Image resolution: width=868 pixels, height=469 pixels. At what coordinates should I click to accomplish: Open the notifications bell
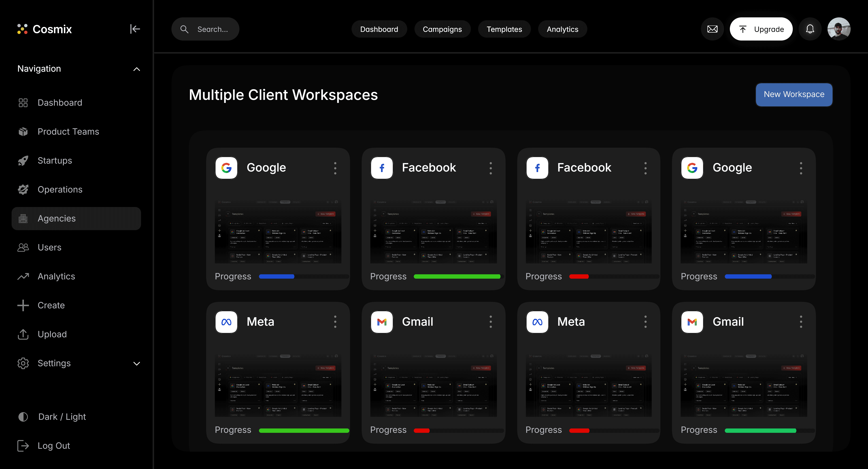[x=810, y=29]
